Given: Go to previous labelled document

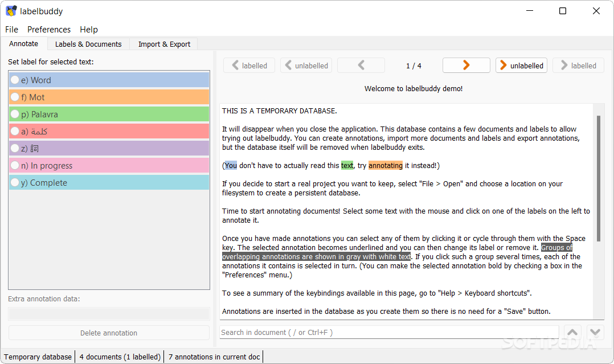Looking at the screenshot, I should click(249, 66).
